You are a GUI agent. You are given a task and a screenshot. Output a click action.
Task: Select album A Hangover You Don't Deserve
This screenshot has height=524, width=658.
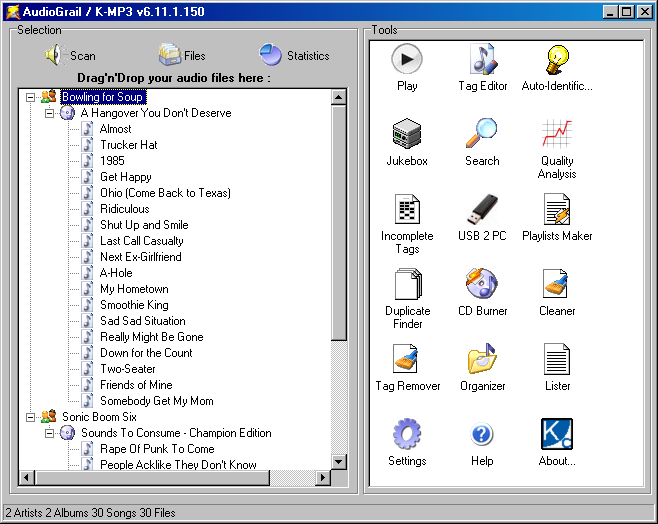[x=156, y=113]
